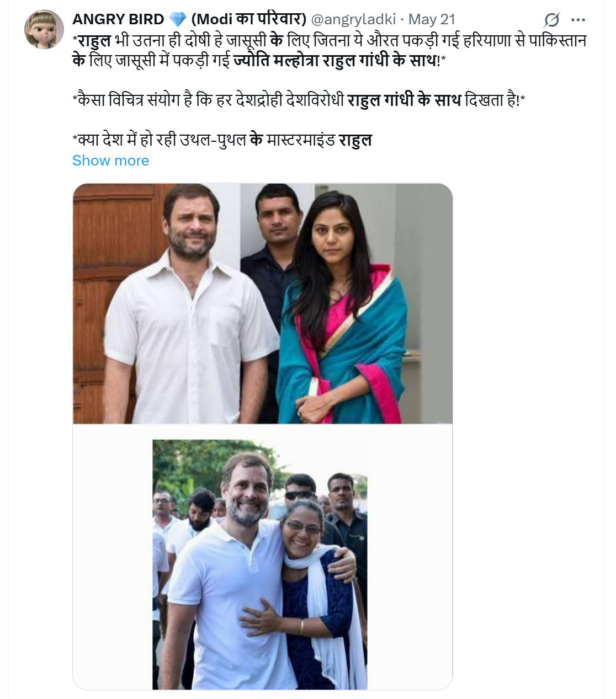The height and width of the screenshot is (699, 616).
Task: Click the (Modi का परिवार) name suffix
Action: (x=248, y=19)
